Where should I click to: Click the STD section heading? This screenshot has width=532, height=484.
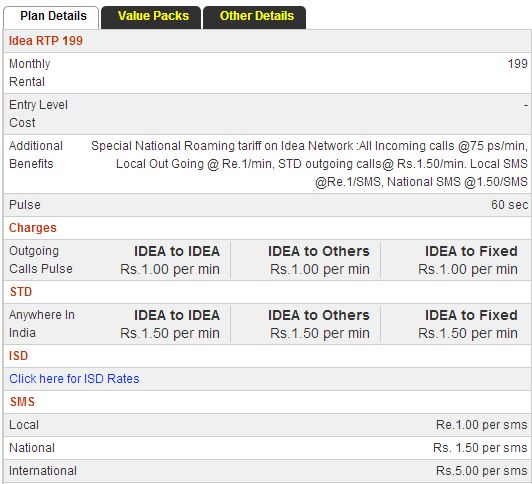pyautogui.click(x=21, y=292)
